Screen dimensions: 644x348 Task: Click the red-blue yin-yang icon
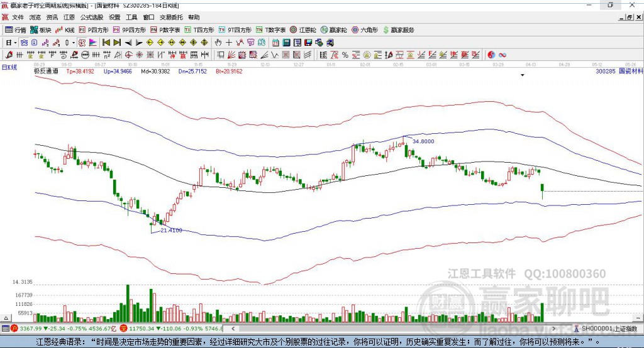click(x=492, y=55)
